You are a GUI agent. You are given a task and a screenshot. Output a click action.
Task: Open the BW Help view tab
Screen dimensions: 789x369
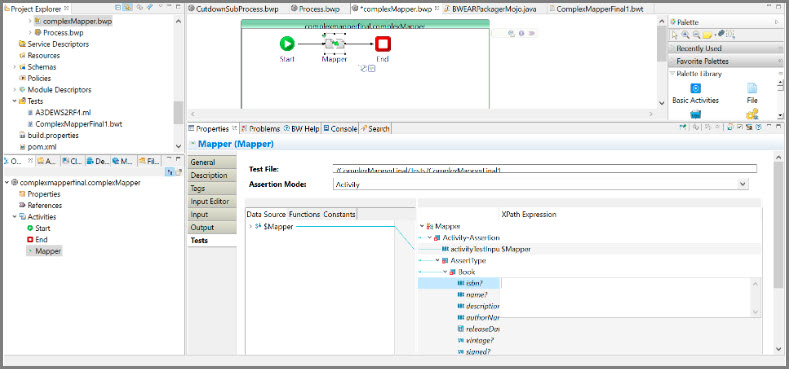click(x=301, y=129)
